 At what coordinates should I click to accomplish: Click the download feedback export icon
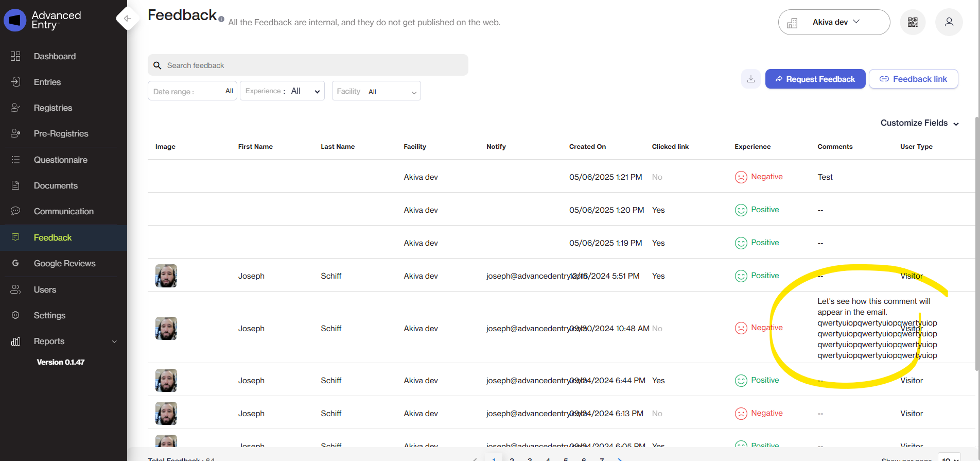tap(750, 79)
